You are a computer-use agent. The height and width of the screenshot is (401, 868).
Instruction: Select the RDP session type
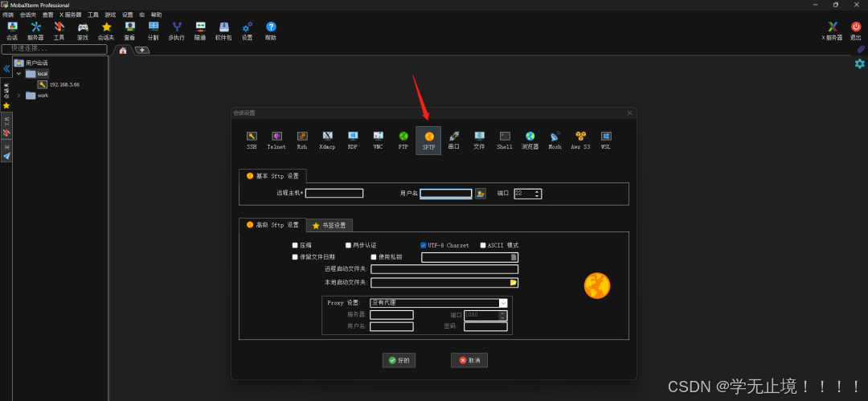point(353,141)
